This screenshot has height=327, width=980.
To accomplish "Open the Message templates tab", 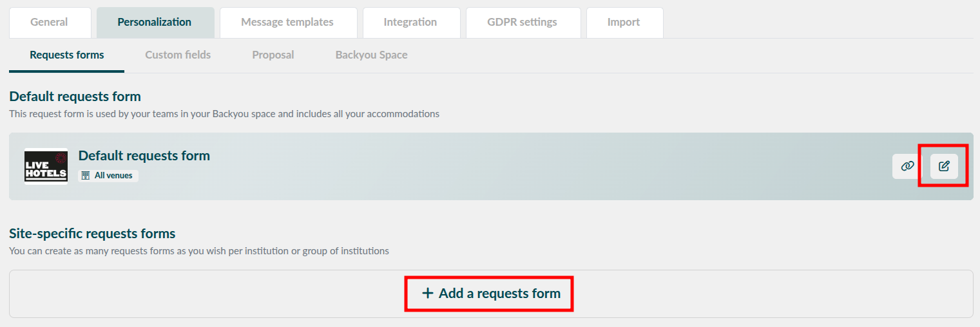I will [287, 22].
